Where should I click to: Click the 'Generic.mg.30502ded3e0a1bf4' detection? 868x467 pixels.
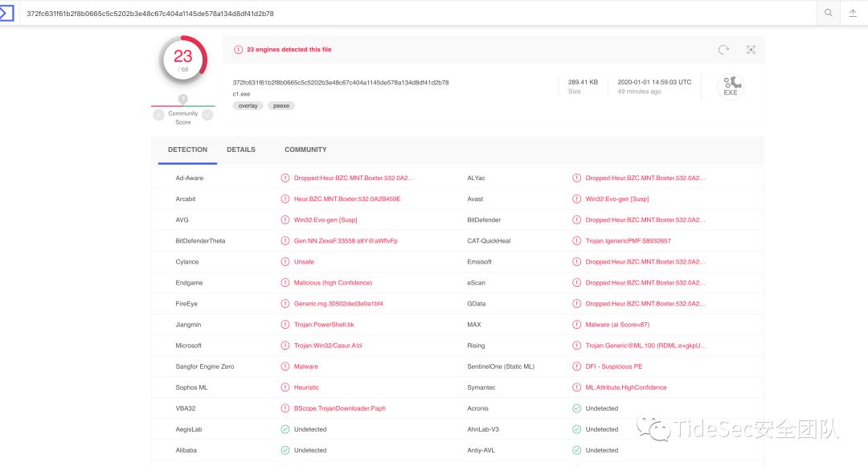pyautogui.click(x=338, y=304)
